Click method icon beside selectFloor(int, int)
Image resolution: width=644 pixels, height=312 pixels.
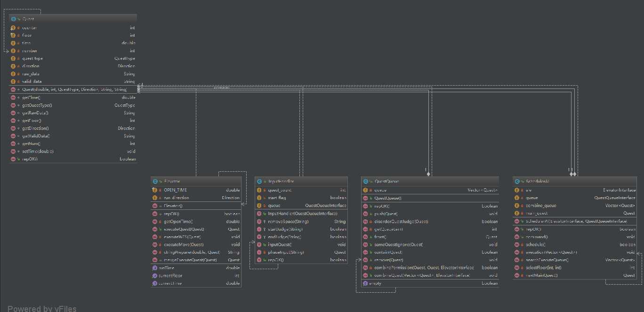[517, 268]
